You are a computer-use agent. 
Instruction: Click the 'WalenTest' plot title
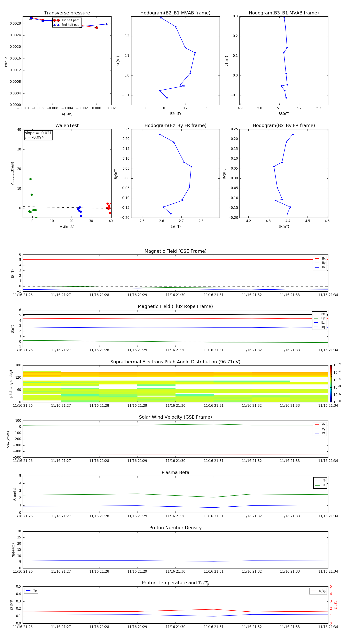coord(67,125)
